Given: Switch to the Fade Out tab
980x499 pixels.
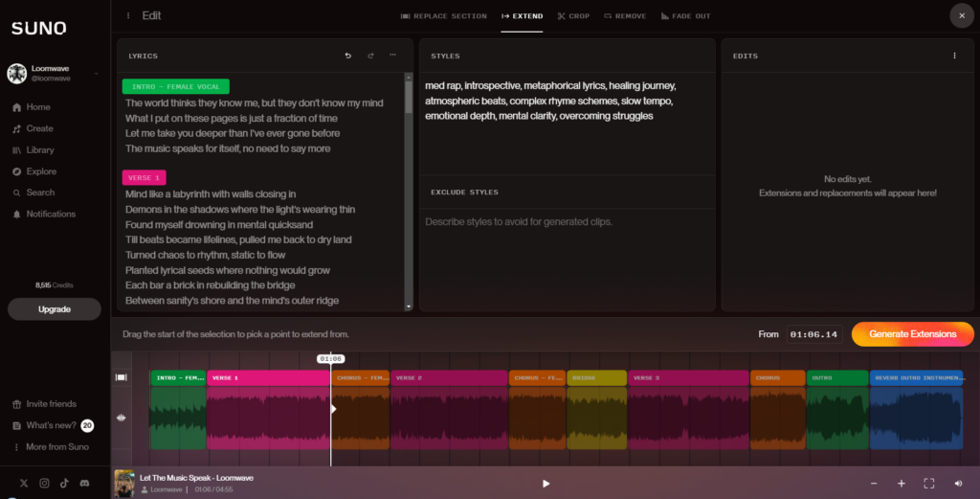Looking at the screenshot, I should pyautogui.click(x=685, y=16).
